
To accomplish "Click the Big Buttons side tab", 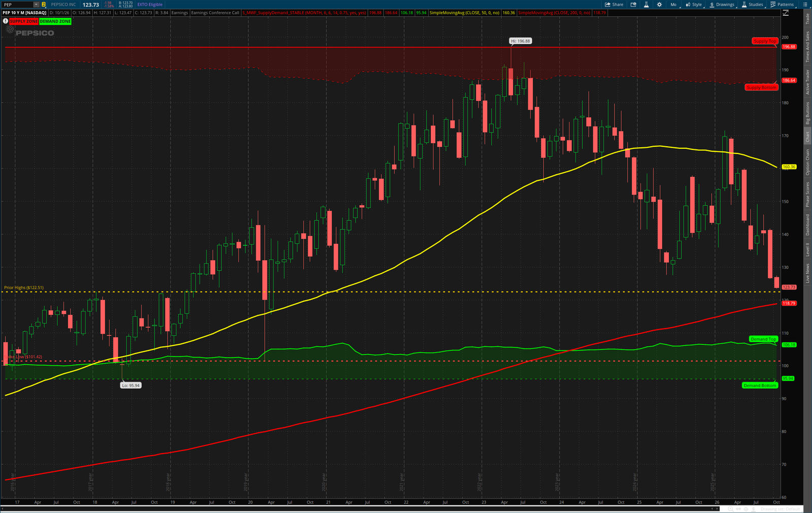I will (x=807, y=113).
